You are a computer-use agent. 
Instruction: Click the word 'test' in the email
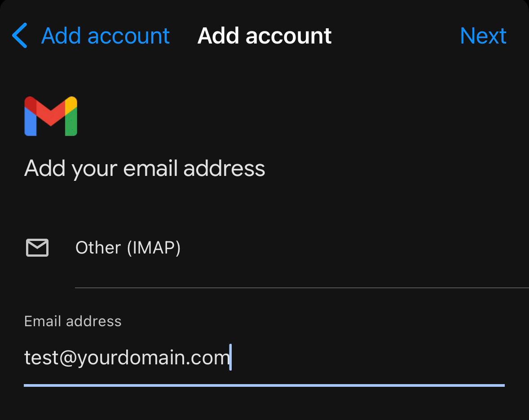[41, 358]
